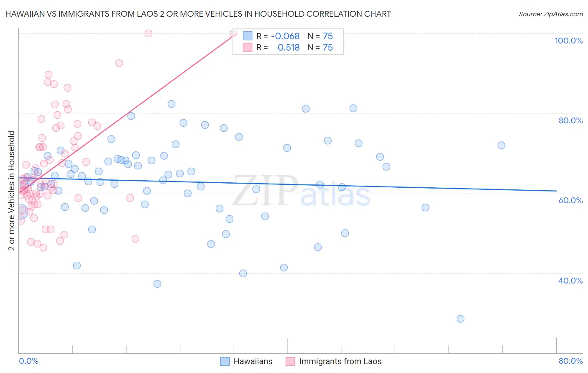Click the chart title text
Image resolution: width=588 pixels, height=373 pixels.
click(x=198, y=14)
